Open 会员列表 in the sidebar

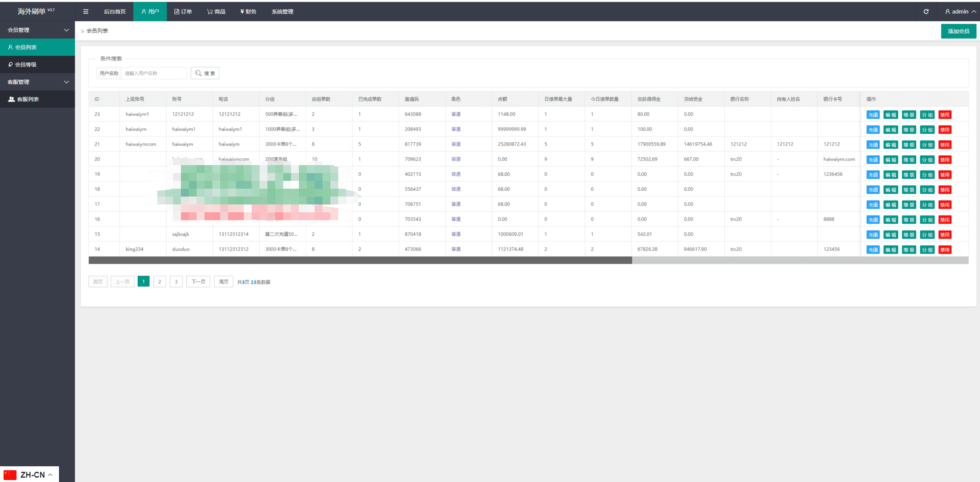pyautogui.click(x=26, y=47)
